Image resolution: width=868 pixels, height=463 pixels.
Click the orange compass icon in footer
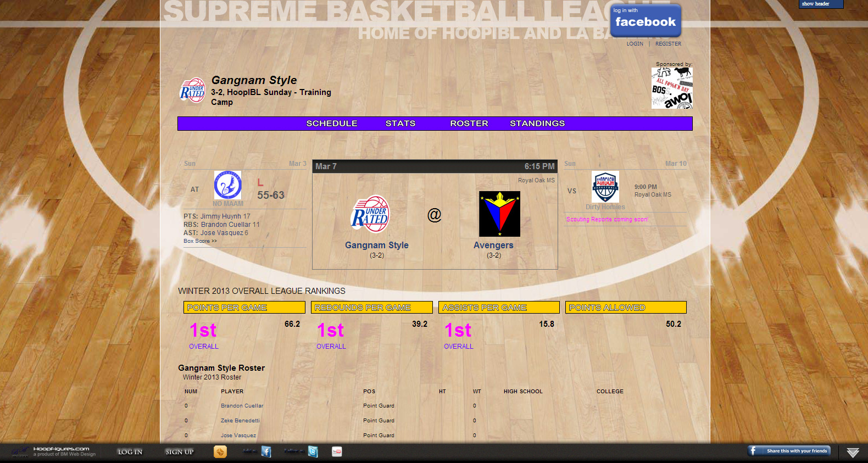(x=220, y=451)
